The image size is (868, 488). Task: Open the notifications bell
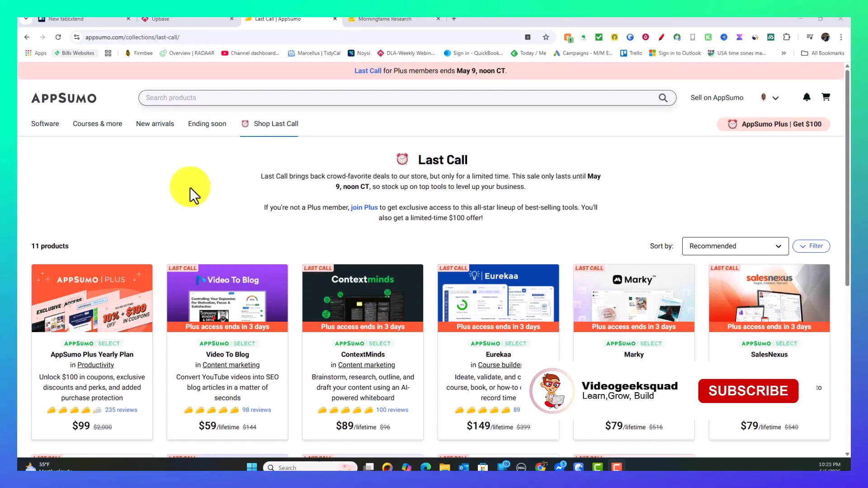(807, 97)
